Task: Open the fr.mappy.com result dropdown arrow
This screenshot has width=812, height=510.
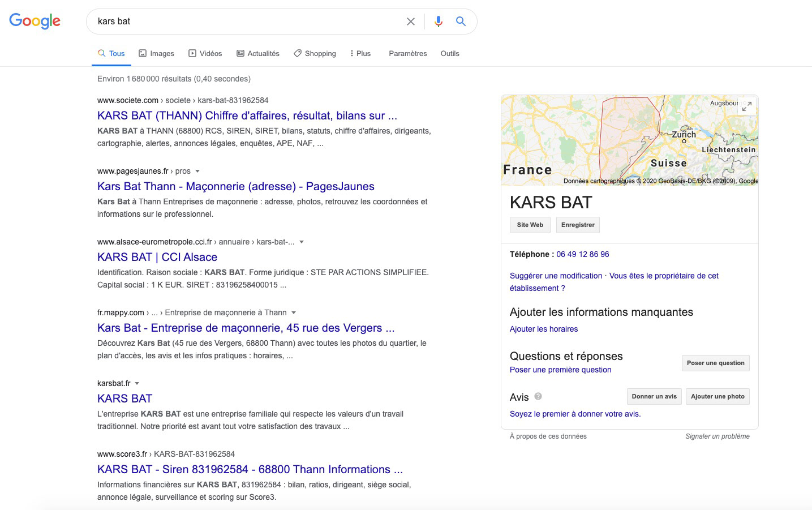Action: coord(294,312)
